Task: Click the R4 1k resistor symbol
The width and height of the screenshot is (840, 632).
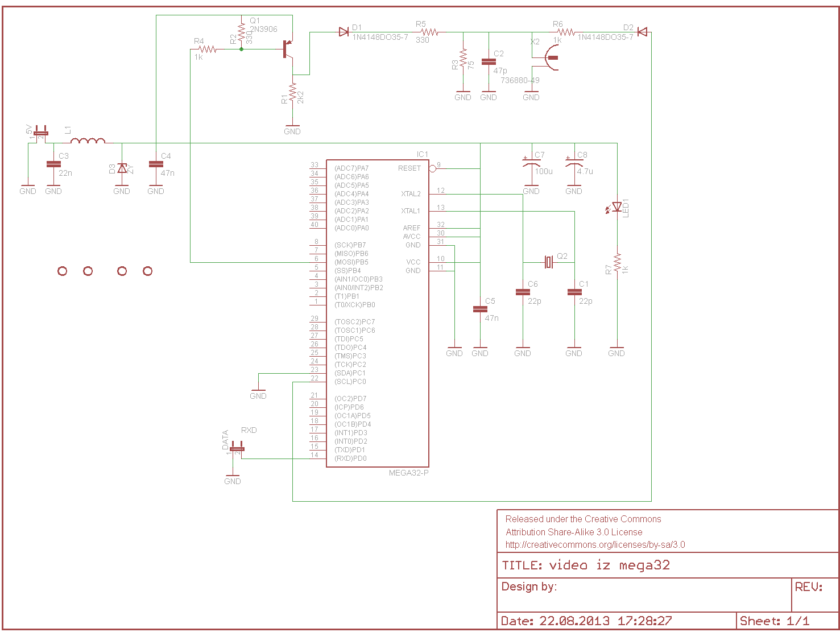Action: coord(208,49)
